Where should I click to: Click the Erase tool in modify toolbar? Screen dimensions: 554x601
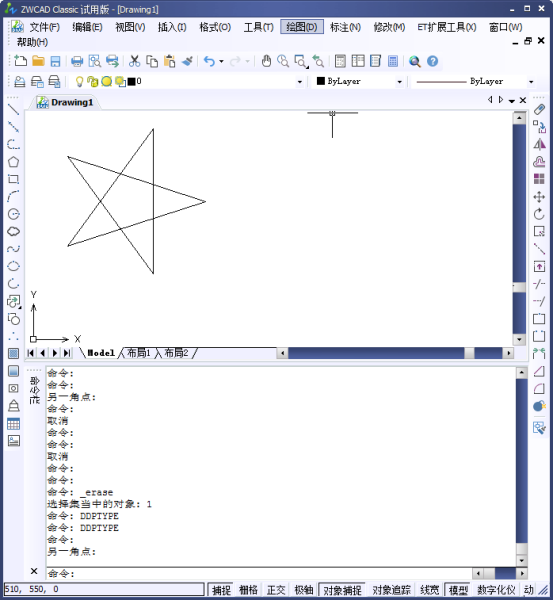pyautogui.click(x=539, y=110)
